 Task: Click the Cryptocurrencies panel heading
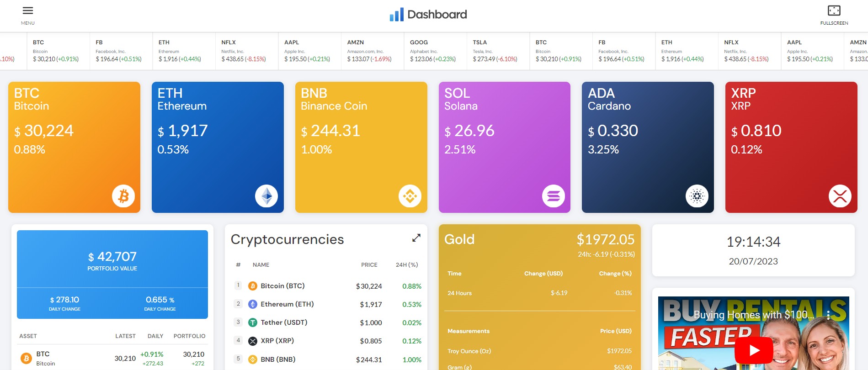(287, 239)
